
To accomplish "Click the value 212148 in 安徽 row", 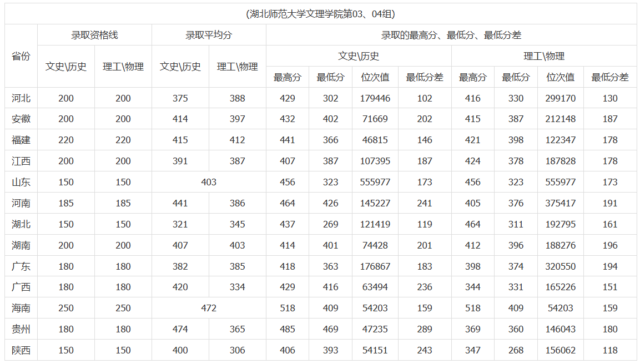I will click(x=561, y=119).
